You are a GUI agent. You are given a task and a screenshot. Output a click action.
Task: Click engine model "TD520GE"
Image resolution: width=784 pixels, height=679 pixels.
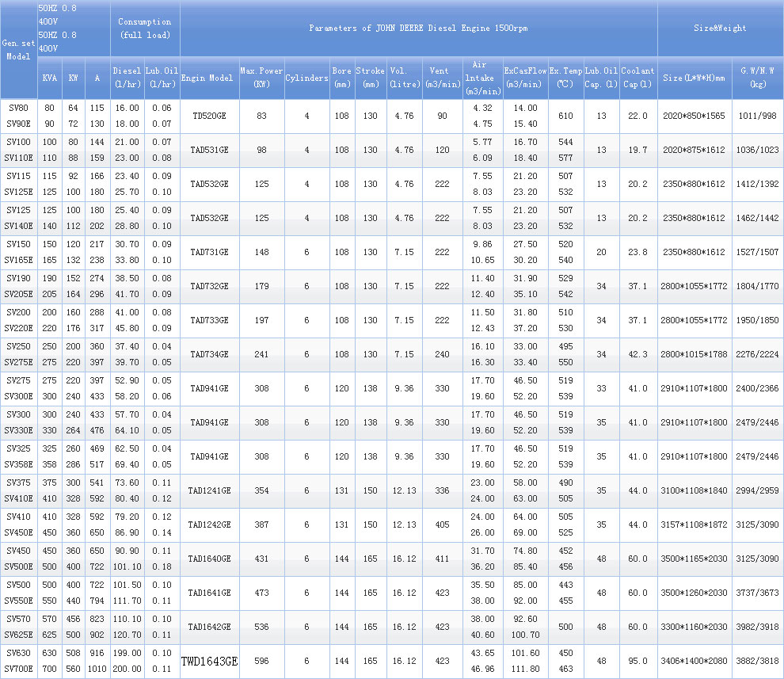pos(210,116)
